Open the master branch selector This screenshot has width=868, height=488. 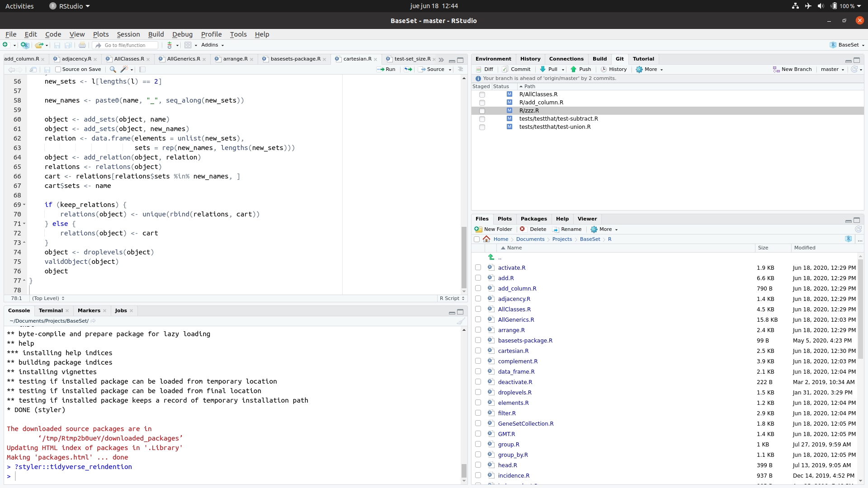point(832,69)
